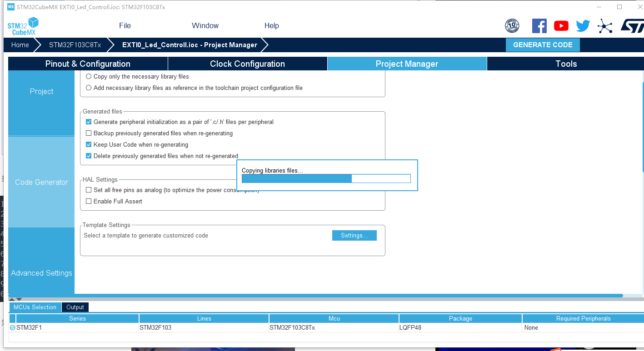
Task: Select the STM32F1 series cell
Action: (x=77, y=327)
